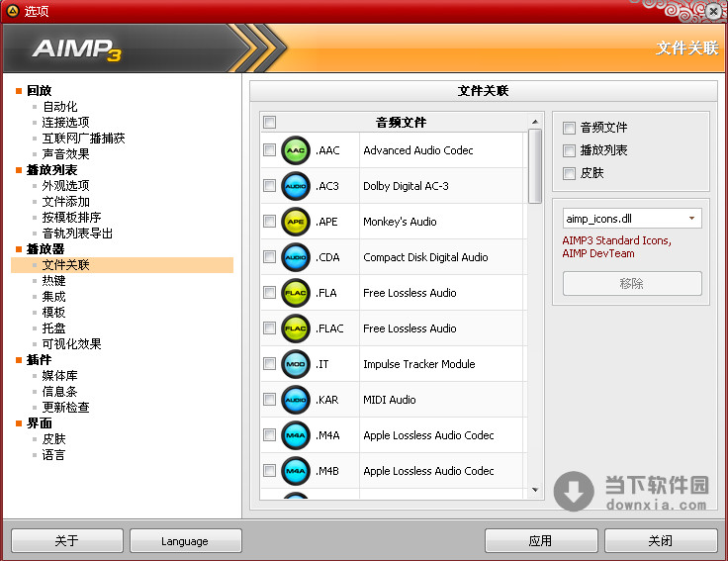The image size is (728, 561).
Task: Check the .AC3 association checkbox
Action: pyautogui.click(x=269, y=185)
